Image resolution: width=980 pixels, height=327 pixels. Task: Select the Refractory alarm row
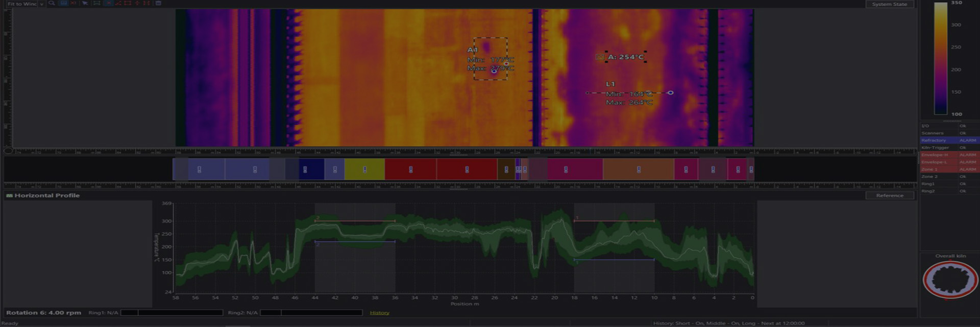pyautogui.click(x=948, y=141)
